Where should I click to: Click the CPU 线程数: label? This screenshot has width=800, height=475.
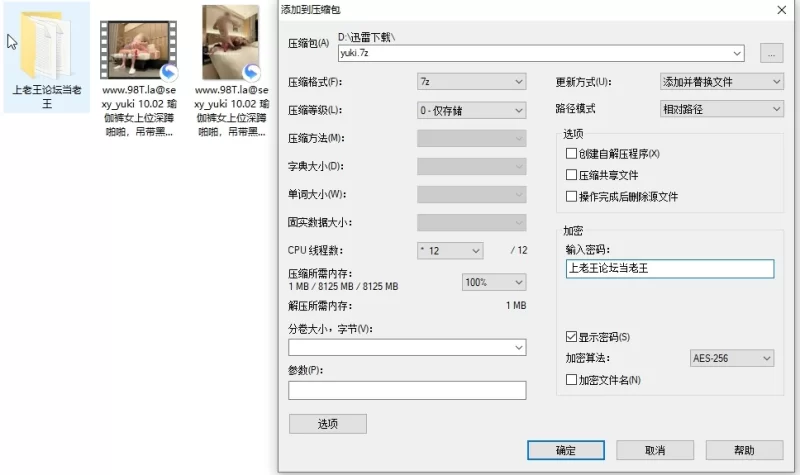coord(315,250)
